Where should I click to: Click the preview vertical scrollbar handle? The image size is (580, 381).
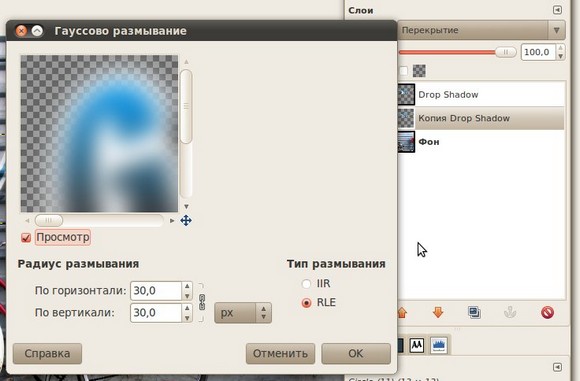[186, 107]
